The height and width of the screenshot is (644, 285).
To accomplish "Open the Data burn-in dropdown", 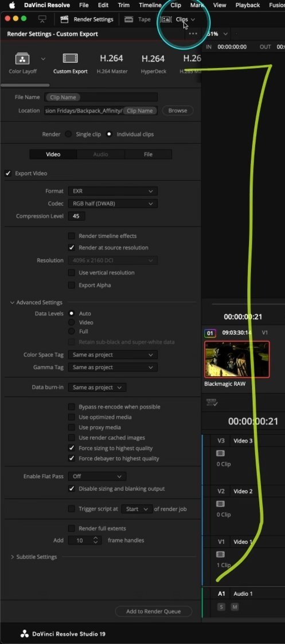I will click(97, 388).
